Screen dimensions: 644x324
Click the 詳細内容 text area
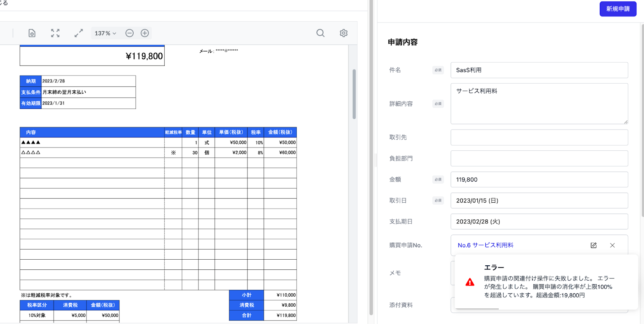(539, 104)
